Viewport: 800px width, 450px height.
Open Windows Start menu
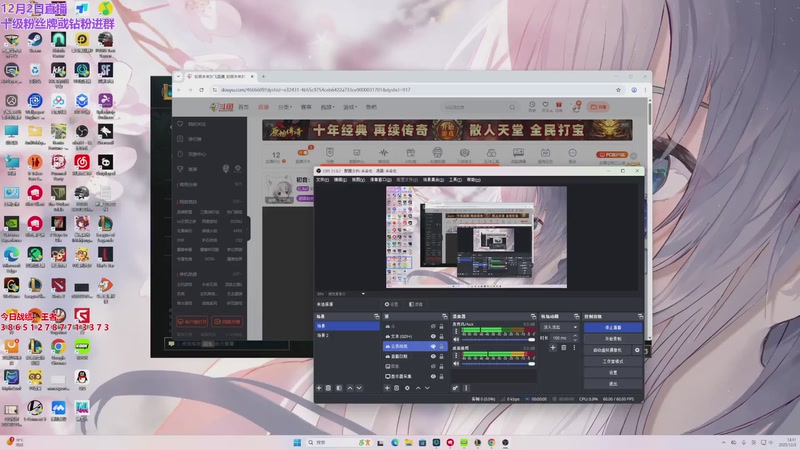coord(297,442)
